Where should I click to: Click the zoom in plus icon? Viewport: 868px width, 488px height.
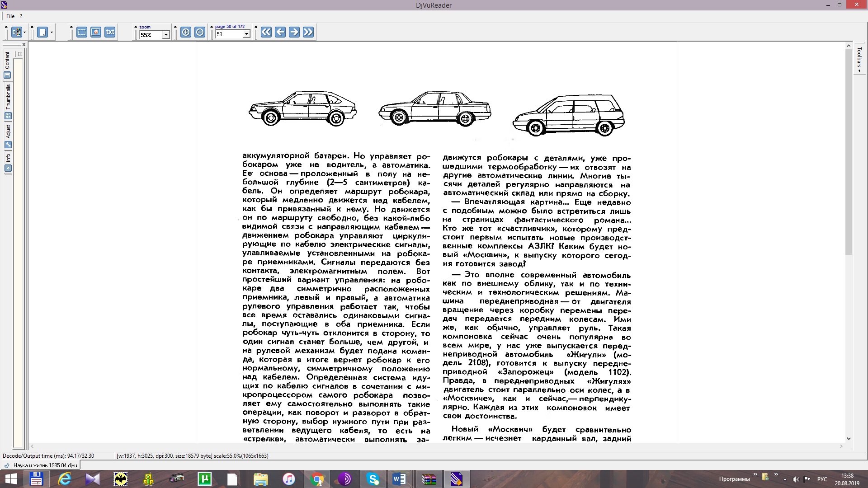(x=185, y=32)
